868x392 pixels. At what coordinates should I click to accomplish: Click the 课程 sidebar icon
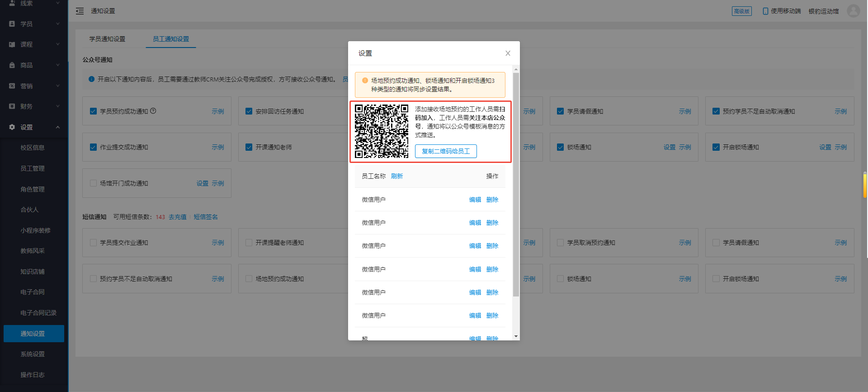click(12, 44)
